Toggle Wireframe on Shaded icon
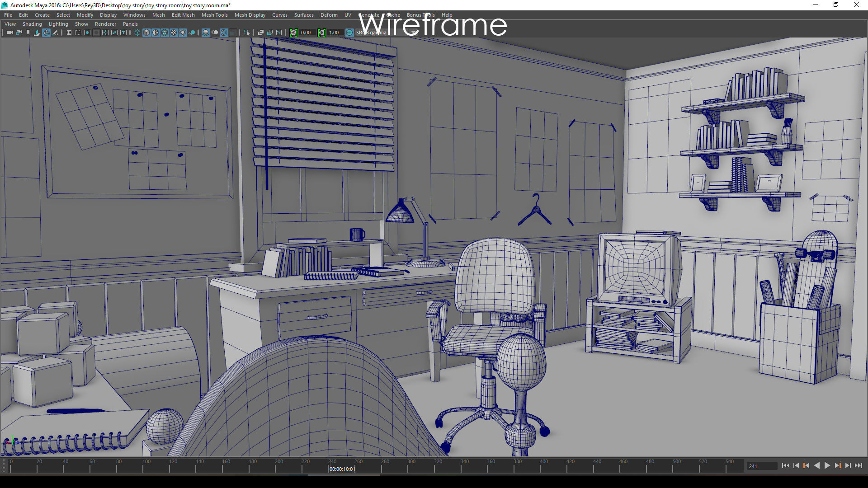The image size is (868, 488). (x=165, y=33)
